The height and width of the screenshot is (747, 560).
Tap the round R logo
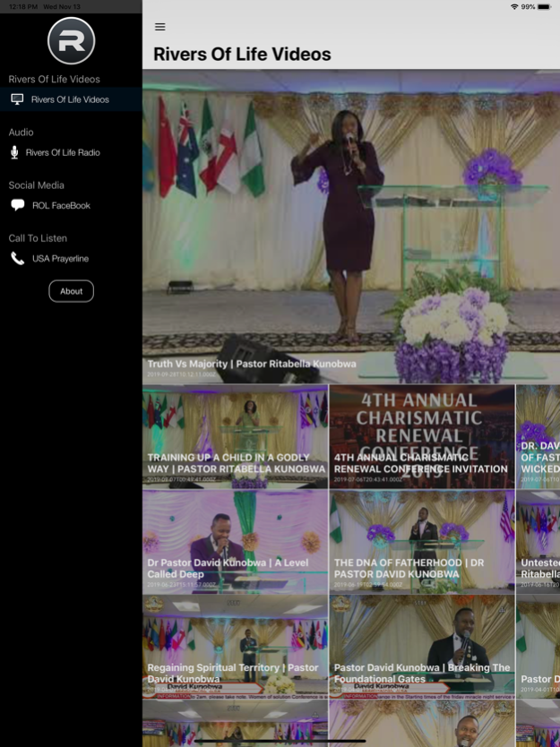pyautogui.click(x=71, y=40)
